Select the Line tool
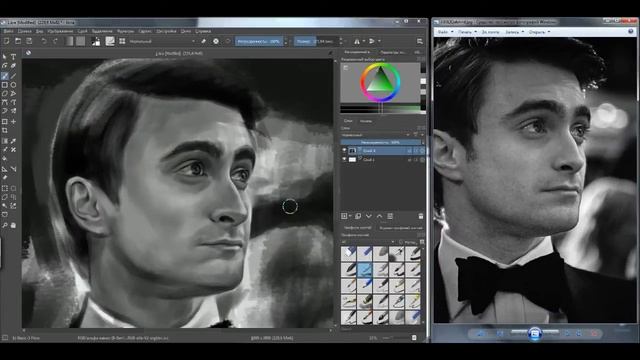This screenshot has width=640, height=360. point(13,76)
